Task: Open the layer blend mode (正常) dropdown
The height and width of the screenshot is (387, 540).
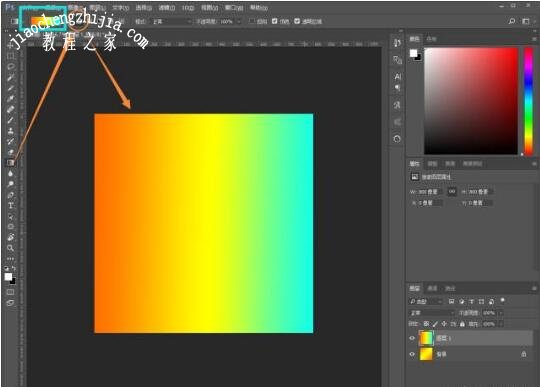Action: [x=432, y=313]
